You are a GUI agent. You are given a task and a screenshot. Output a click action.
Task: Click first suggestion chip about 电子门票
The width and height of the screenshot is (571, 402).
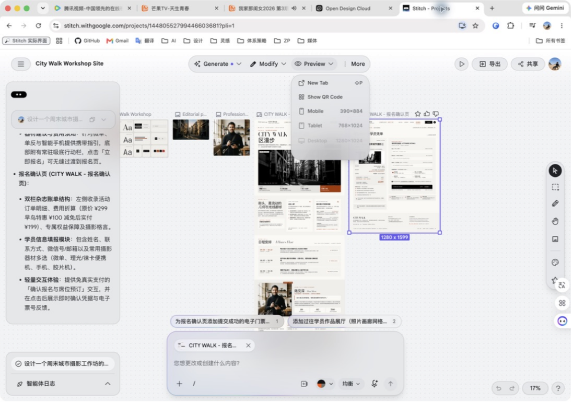click(227, 321)
